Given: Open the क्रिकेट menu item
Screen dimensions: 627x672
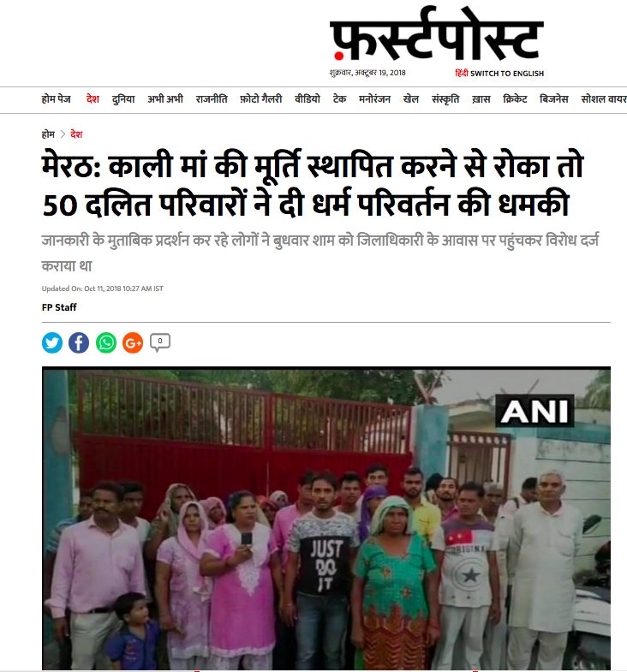Looking at the screenshot, I should click(x=515, y=99).
